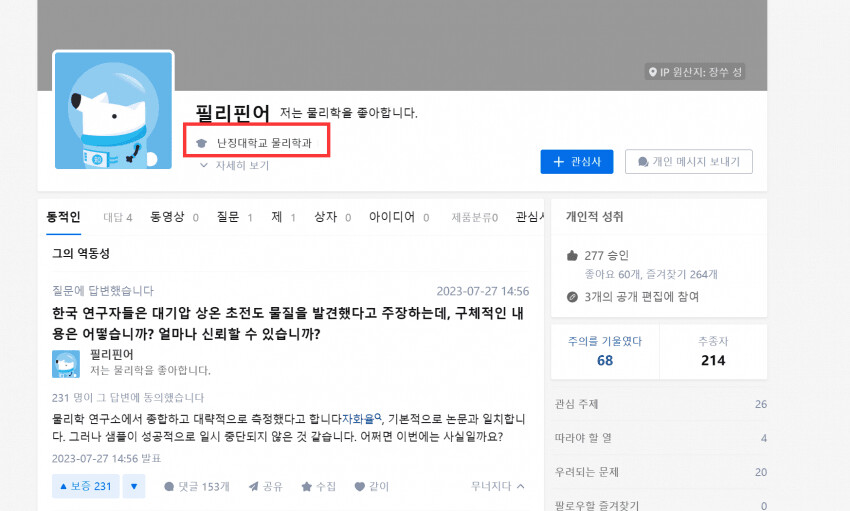850x511 pixels.
Task: Open the 관심 주제 26 row
Action: [661, 404]
